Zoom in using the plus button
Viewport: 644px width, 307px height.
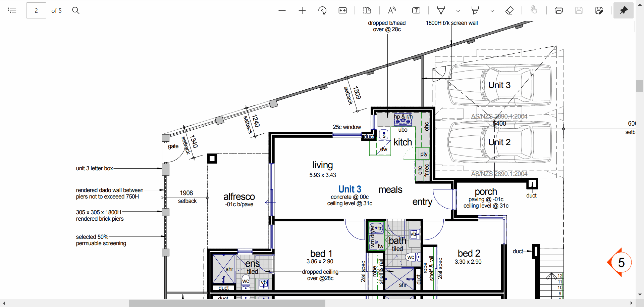pyautogui.click(x=302, y=10)
